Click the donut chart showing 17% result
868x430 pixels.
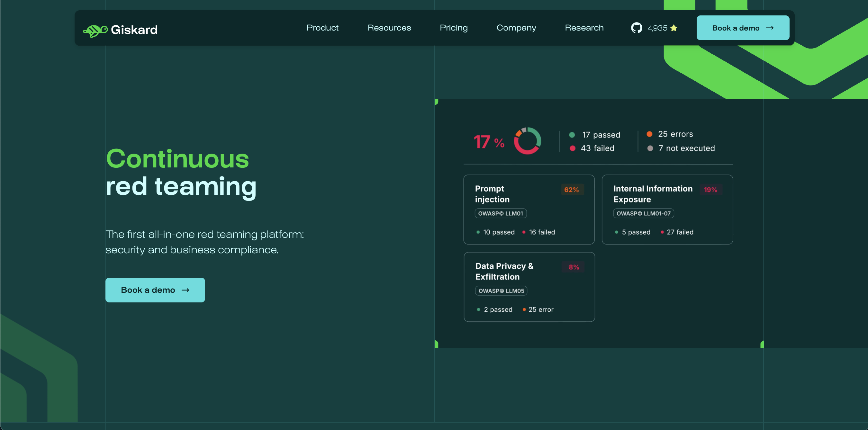coord(527,141)
